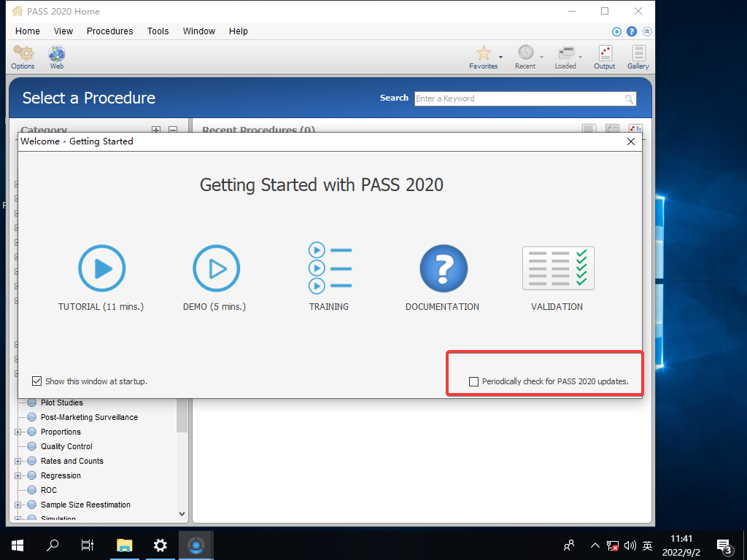Play the TUTORIAL (11 mins.) video
The width and height of the screenshot is (747, 560).
101,268
